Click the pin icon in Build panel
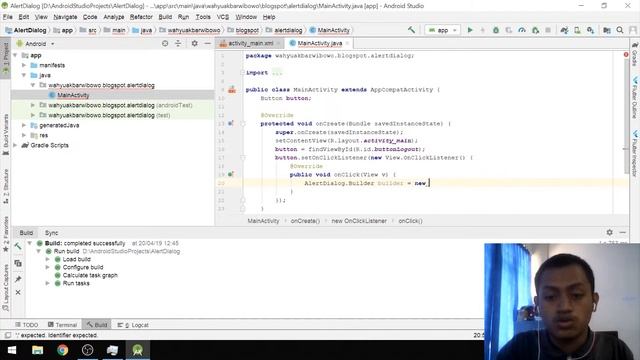This screenshot has width=640, height=360. coord(18,279)
